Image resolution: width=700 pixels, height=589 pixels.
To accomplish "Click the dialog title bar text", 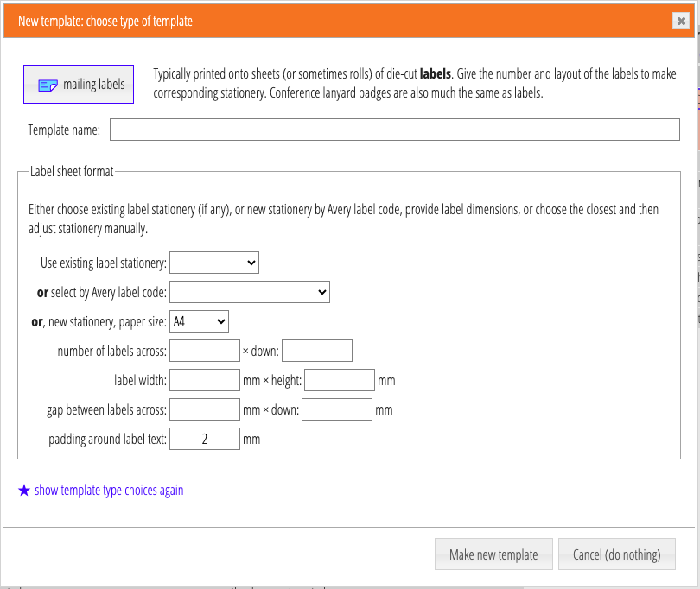I will [x=105, y=22].
